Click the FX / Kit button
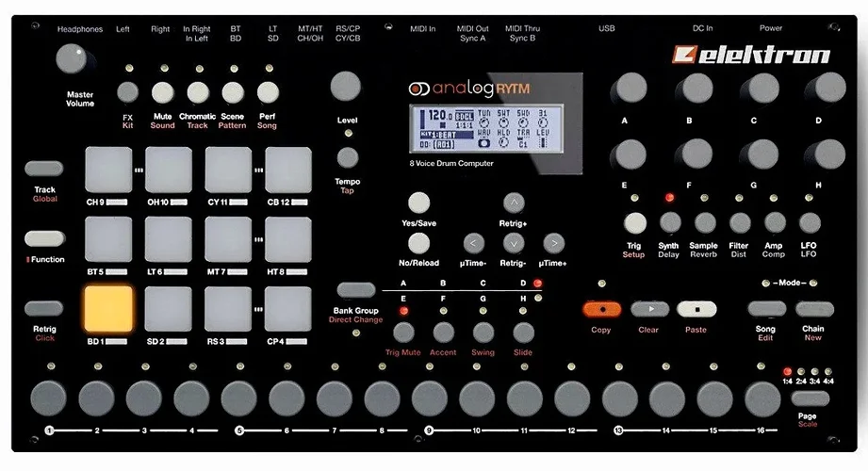868x471 pixels. click(128, 92)
